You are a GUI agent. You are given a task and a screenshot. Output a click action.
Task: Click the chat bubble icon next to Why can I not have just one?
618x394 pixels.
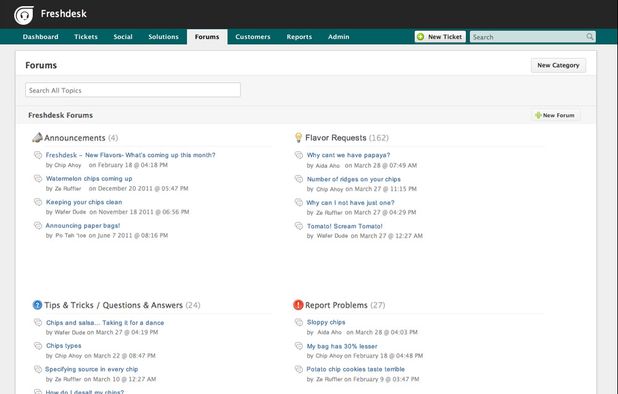299,203
